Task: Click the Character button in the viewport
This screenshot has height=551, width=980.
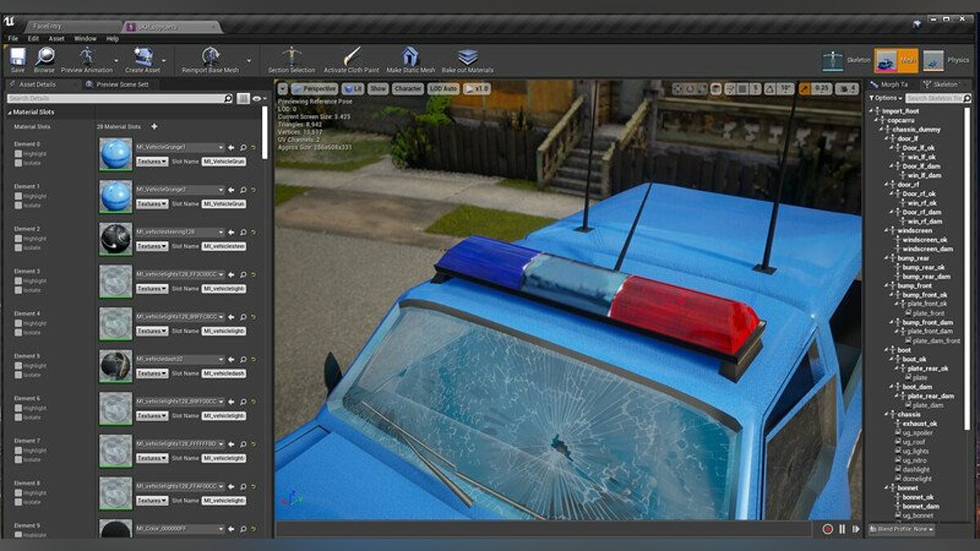Action: coord(407,88)
